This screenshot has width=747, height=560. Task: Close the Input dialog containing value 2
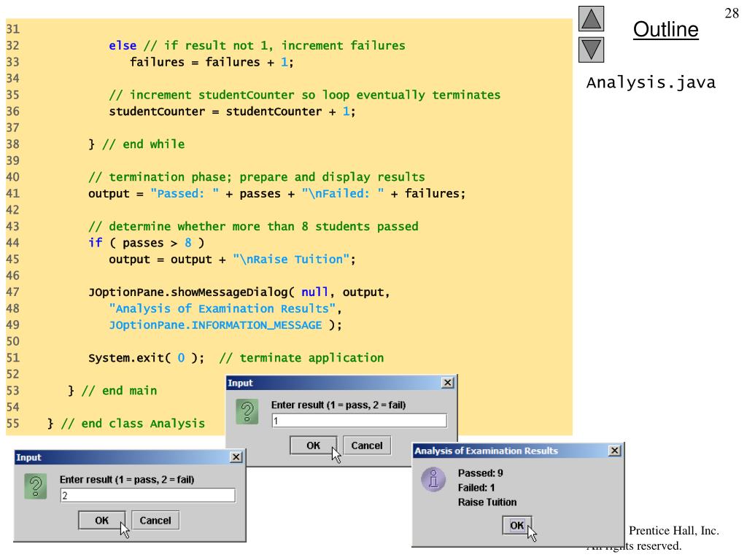(x=236, y=457)
